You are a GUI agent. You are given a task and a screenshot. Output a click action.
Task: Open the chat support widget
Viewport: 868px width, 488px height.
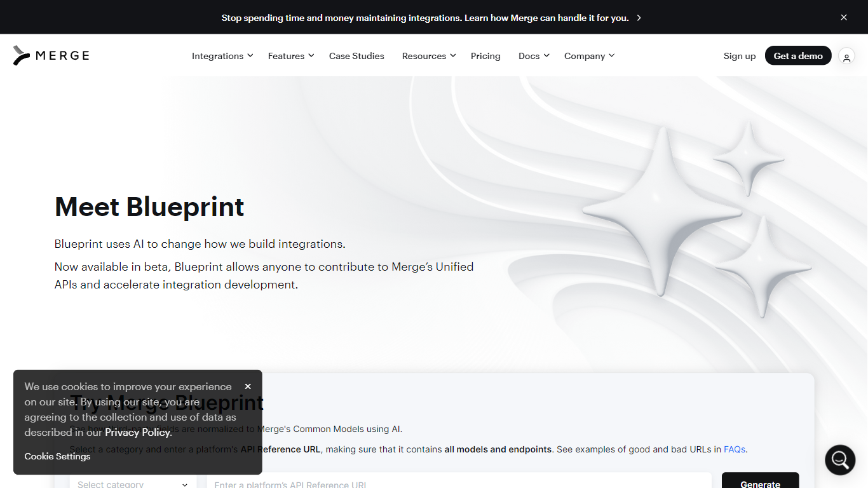click(x=839, y=459)
